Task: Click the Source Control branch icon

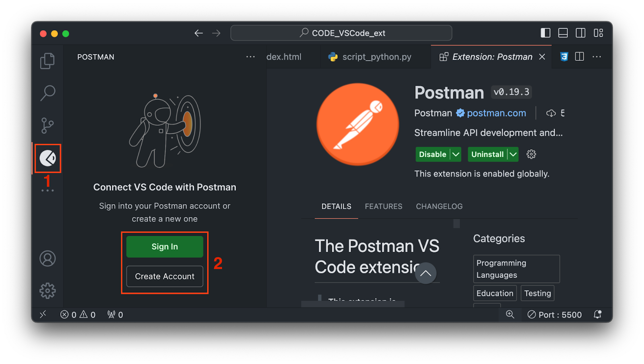Action: [x=47, y=125]
